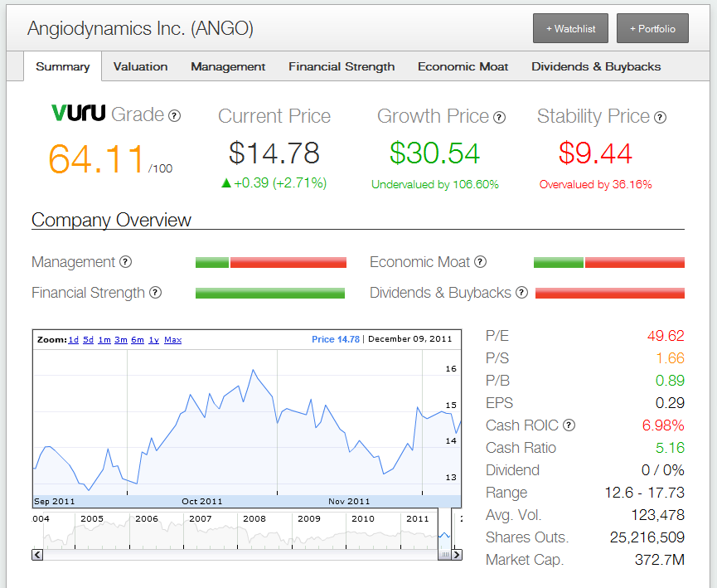Click the Dividends & Buybacks rating bar
The width and height of the screenshot is (717, 588).
coord(610,293)
